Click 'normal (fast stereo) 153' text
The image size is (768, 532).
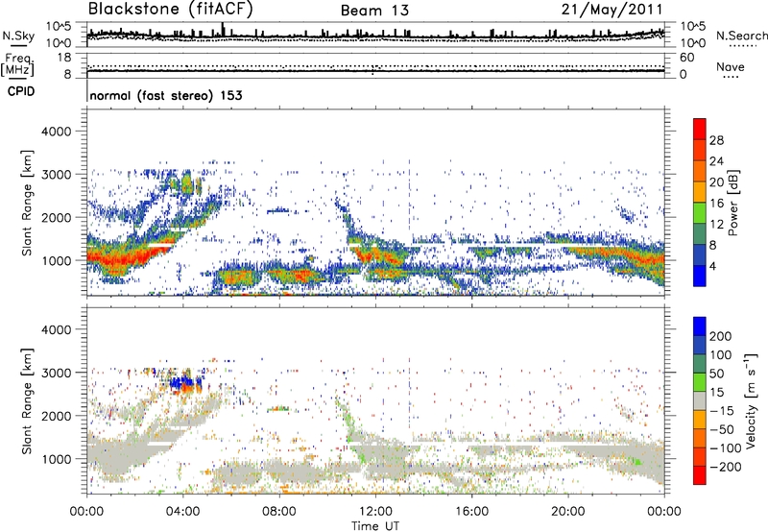(x=166, y=95)
